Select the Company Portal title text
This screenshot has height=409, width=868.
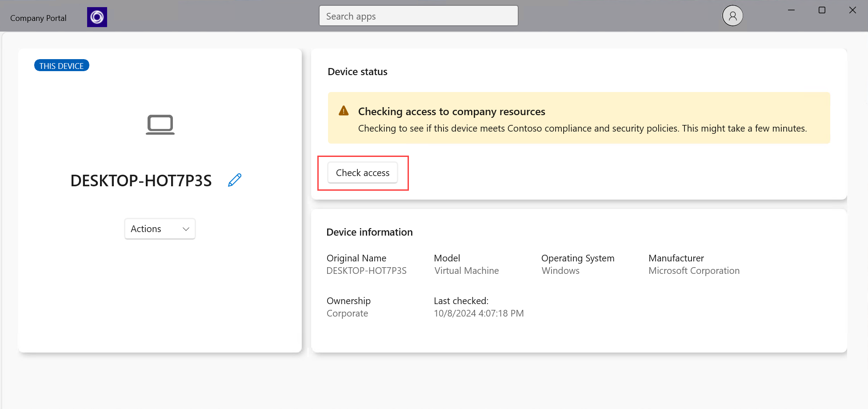[x=38, y=18]
